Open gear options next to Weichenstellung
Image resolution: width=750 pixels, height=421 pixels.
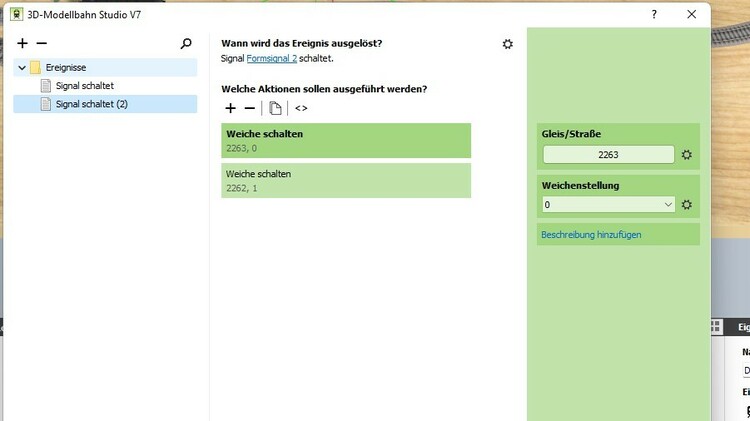pos(687,205)
